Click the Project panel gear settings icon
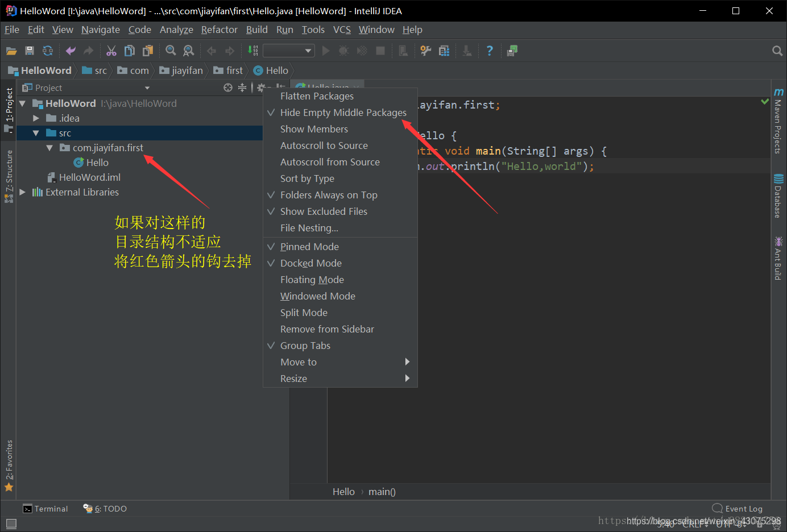Screen dimensions: 787x532 (261, 88)
